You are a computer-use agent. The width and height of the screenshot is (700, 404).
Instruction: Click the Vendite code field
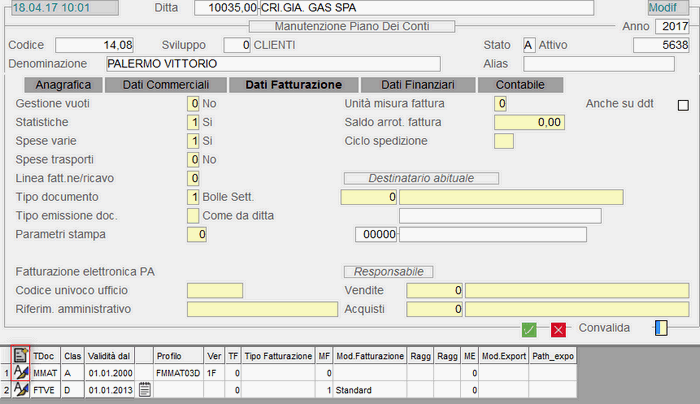click(435, 291)
